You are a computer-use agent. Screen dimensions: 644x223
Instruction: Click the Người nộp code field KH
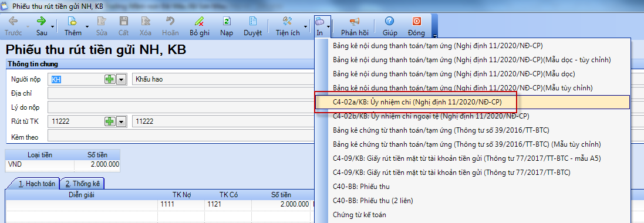[x=76, y=79]
